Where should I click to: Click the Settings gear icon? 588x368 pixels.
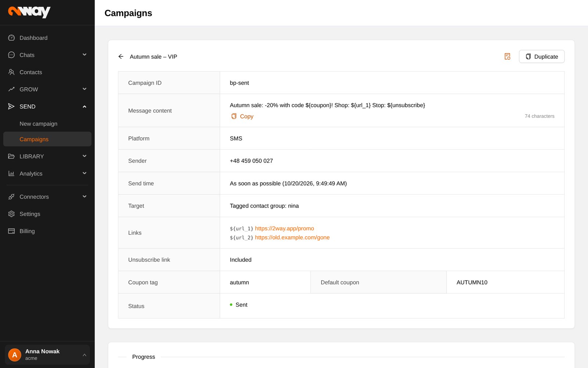(11, 214)
